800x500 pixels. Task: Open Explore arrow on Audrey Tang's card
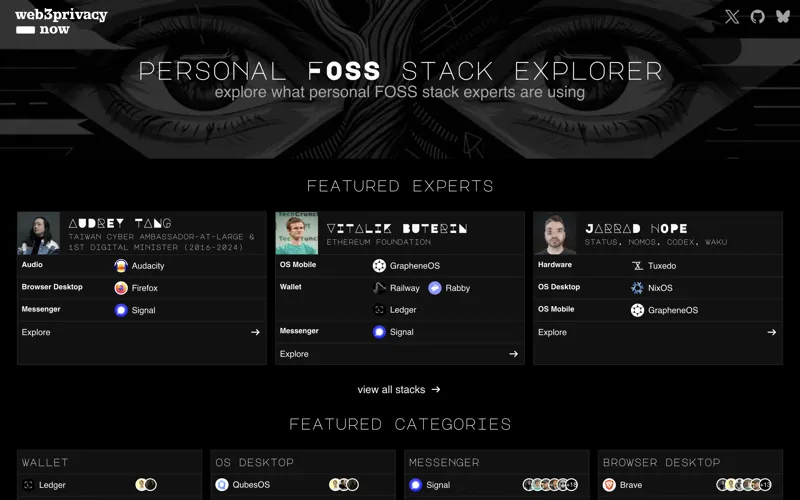click(255, 332)
